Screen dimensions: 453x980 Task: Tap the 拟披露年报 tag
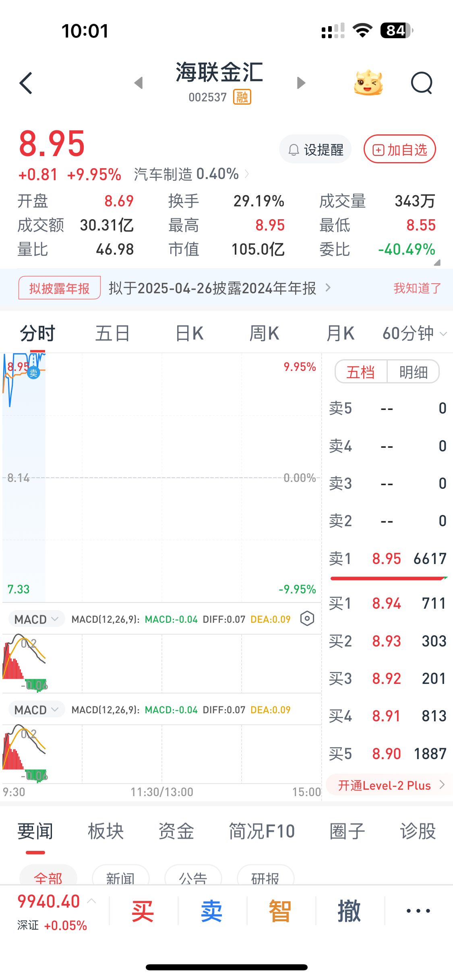point(59,288)
